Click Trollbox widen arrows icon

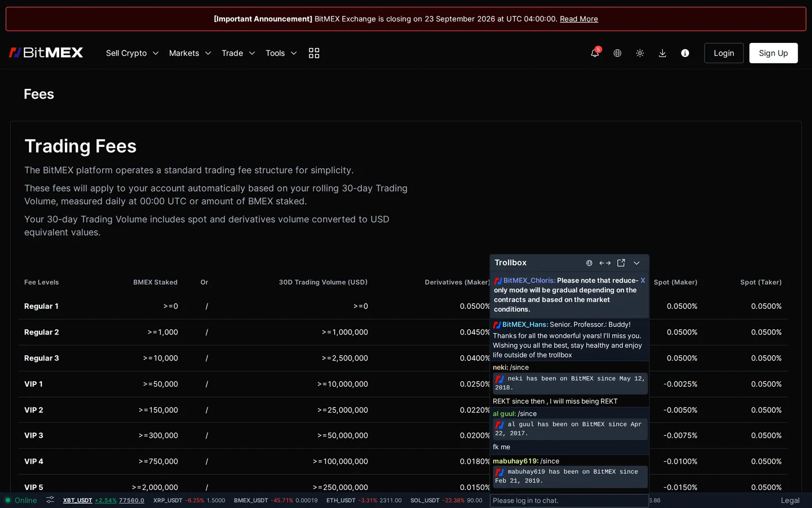tap(605, 263)
